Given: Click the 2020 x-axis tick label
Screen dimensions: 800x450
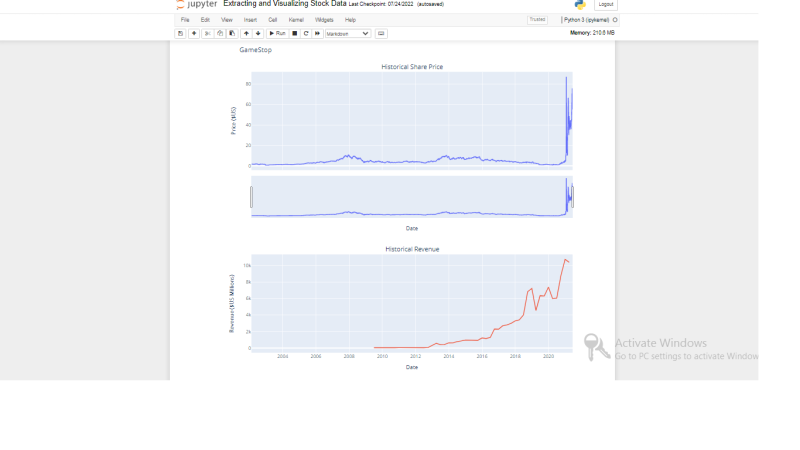Looking at the screenshot, I should click(x=548, y=357).
